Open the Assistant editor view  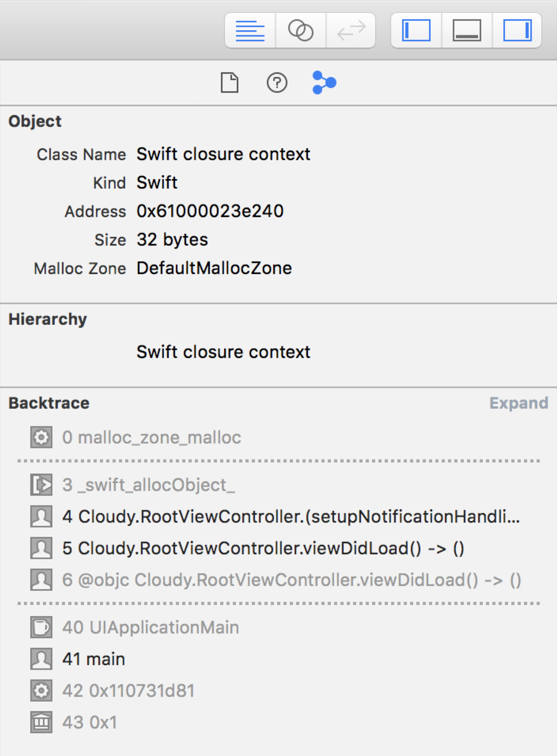(300, 30)
